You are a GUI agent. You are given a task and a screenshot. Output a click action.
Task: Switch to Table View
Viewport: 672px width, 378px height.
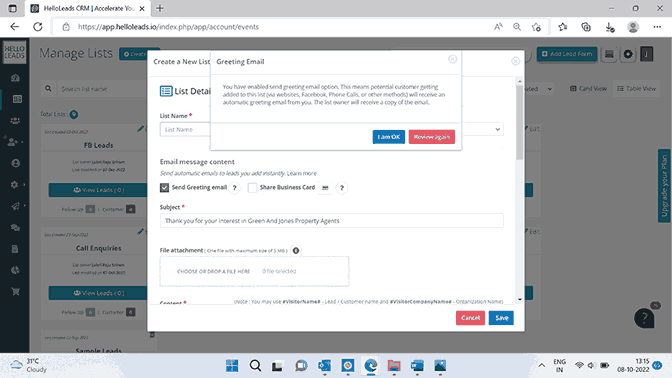point(636,89)
